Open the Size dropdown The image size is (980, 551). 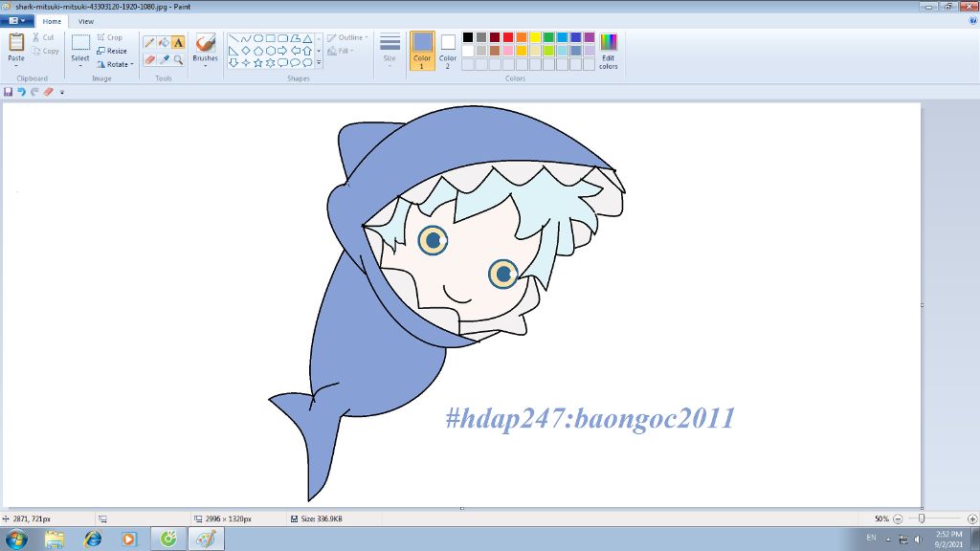389,50
